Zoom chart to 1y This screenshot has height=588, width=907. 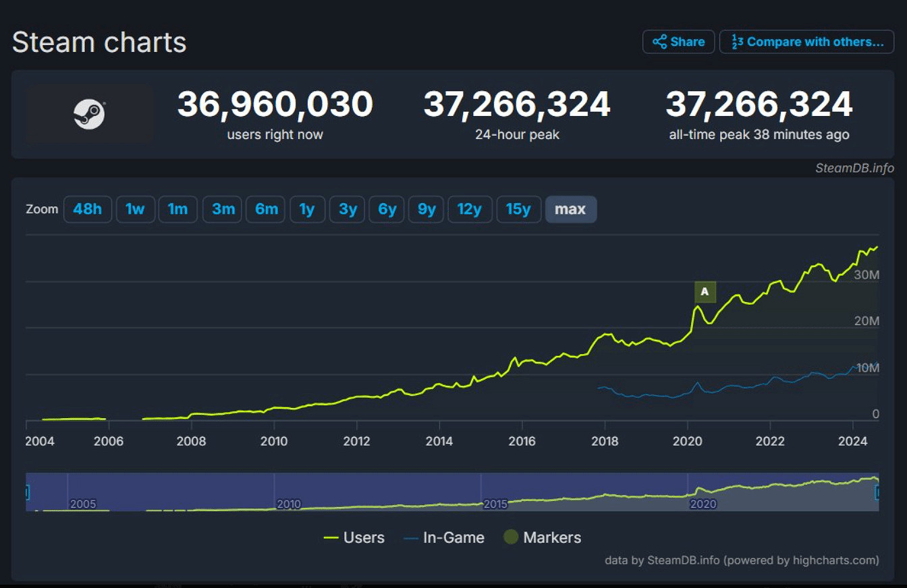click(x=307, y=209)
